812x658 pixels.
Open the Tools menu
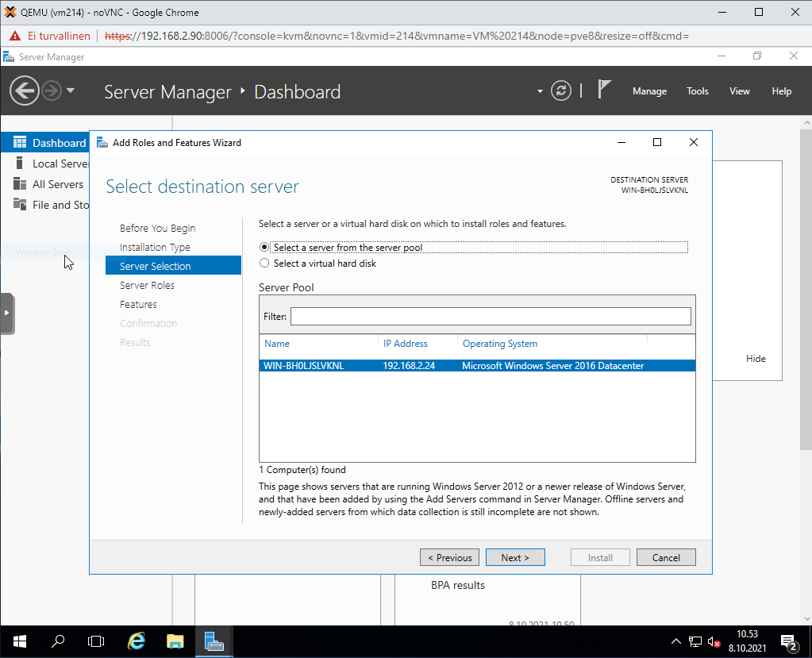[697, 91]
